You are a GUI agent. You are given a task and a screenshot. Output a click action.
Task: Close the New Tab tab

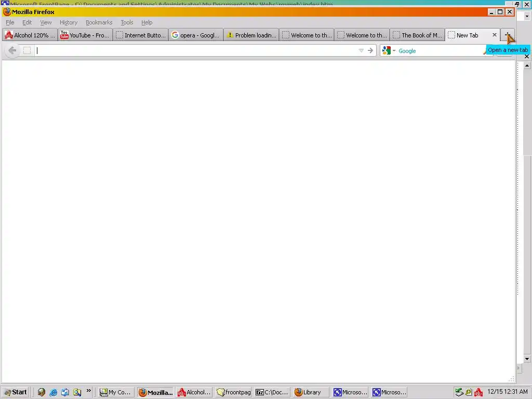495,35
